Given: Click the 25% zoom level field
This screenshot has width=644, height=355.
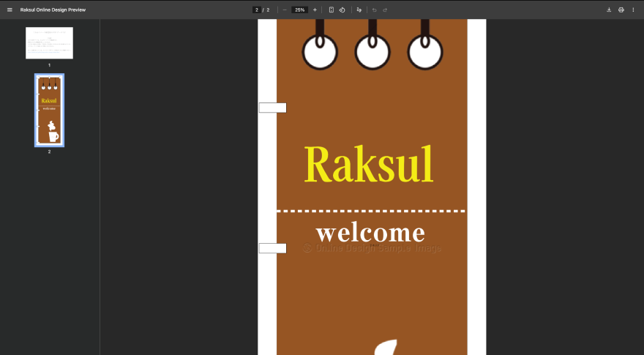Looking at the screenshot, I should click(299, 10).
